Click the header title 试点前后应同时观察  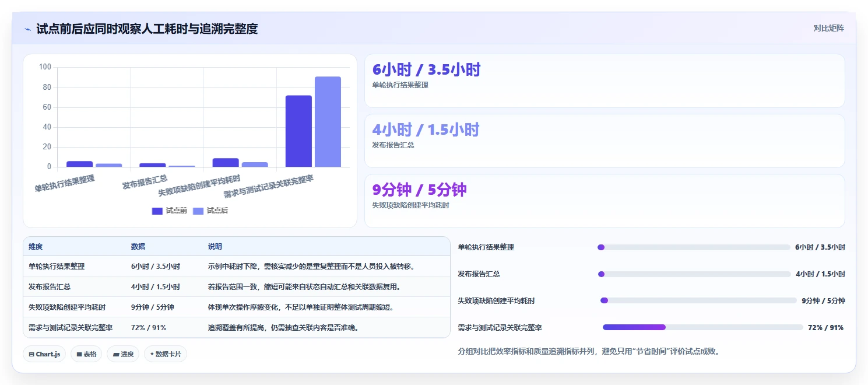(x=147, y=29)
